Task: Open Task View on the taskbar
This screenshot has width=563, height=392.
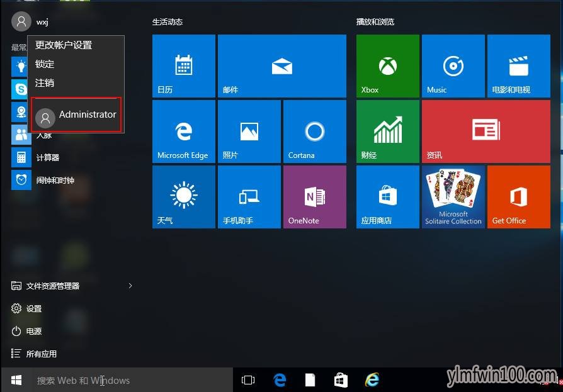Action: pyautogui.click(x=248, y=380)
